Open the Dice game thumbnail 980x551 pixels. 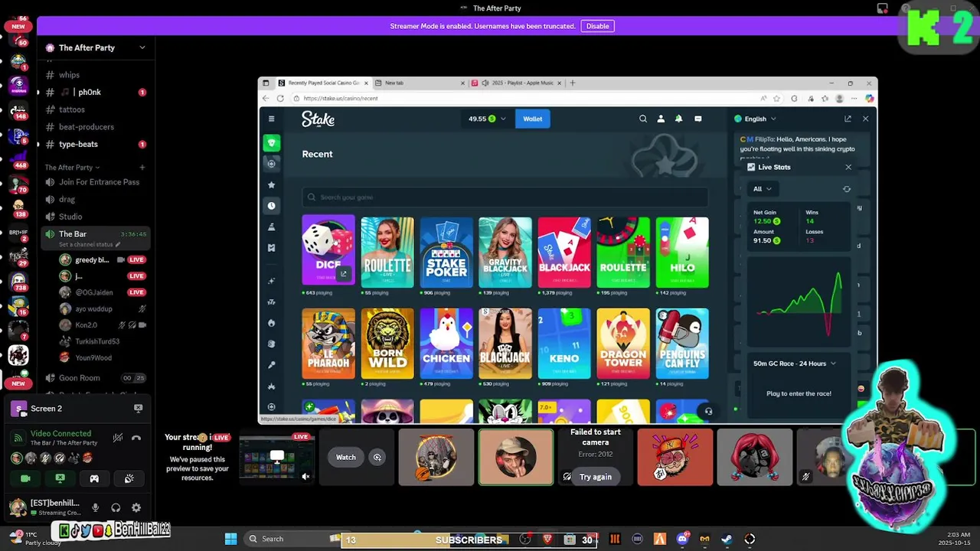coord(328,252)
